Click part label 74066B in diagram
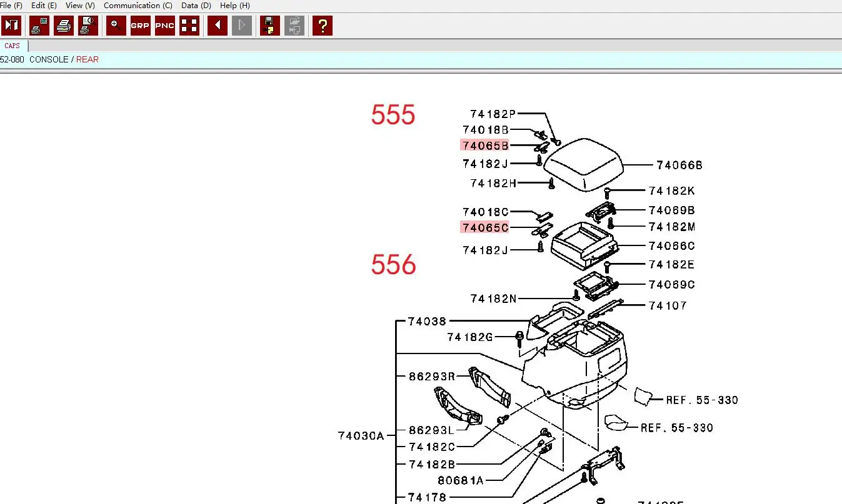842x504 pixels. 679,166
